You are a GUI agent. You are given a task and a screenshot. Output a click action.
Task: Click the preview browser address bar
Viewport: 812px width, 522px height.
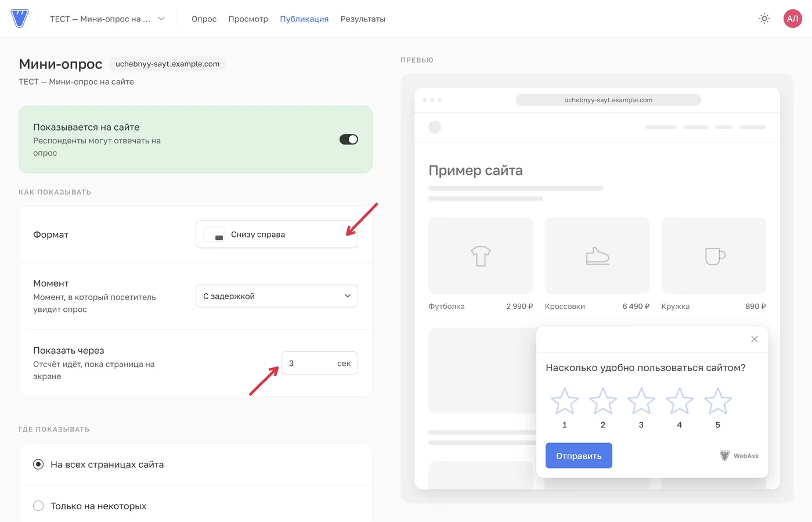[x=608, y=100]
